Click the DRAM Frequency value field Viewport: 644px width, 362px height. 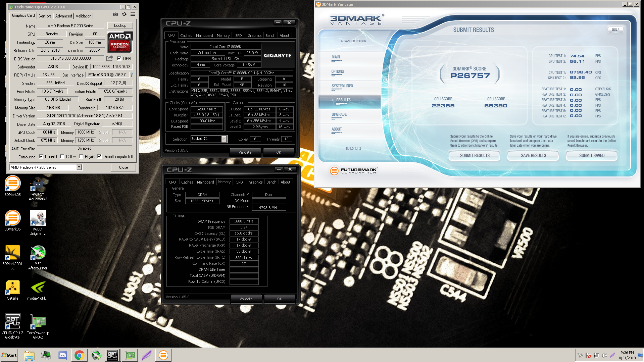tap(244, 221)
